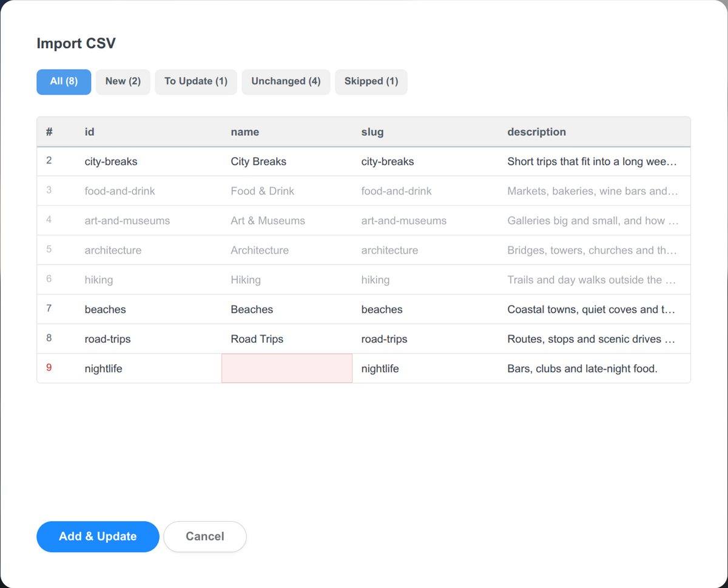This screenshot has height=588, width=728.
Task: Click description starting 'Markets, bakeries, wine bars'
Action: point(595,191)
